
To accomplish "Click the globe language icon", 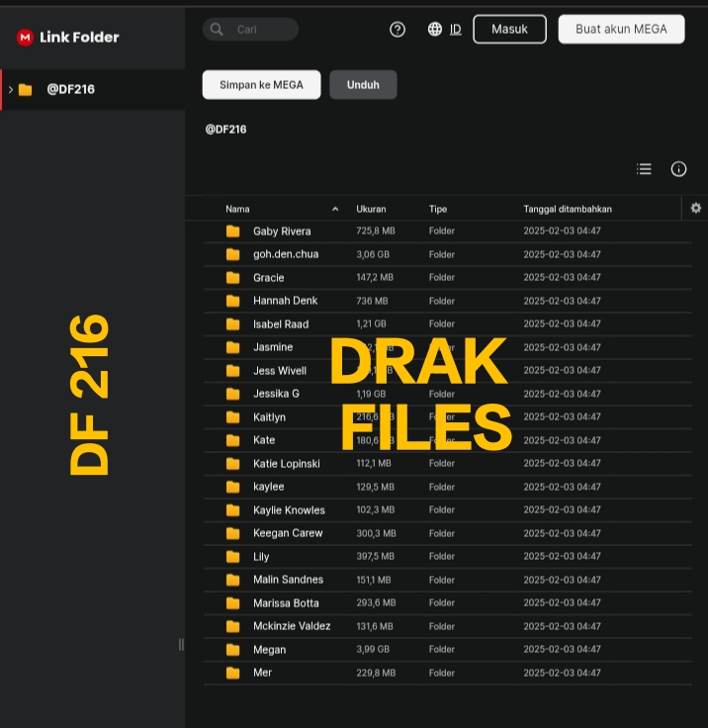I will click(x=434, y=30).
